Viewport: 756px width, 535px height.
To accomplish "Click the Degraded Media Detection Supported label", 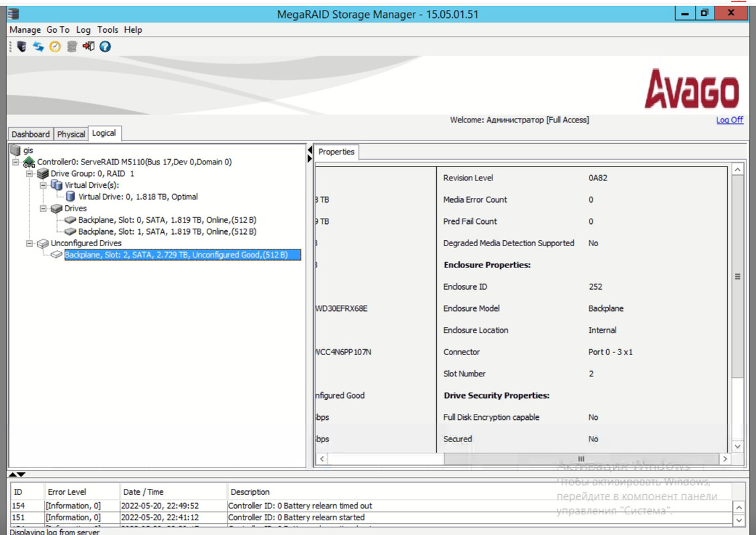I will pyautogui.click(x=508, y=243).
